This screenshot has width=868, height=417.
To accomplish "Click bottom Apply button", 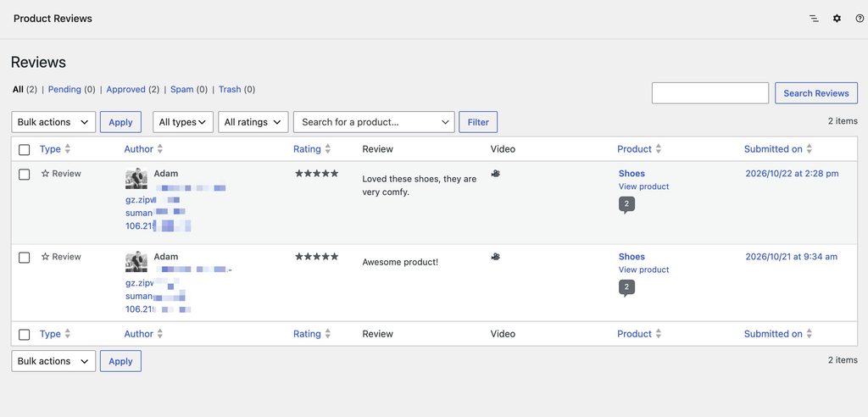I will click(120, 361).
